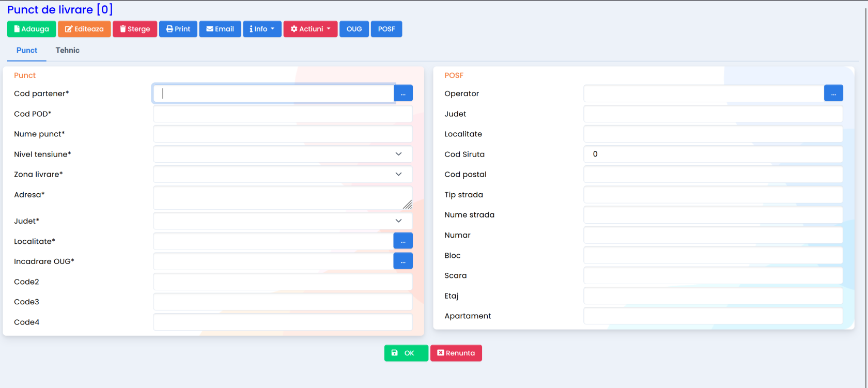Focus the Code2 input field
The image size is (868, 388).
click(x=283, y=282)
